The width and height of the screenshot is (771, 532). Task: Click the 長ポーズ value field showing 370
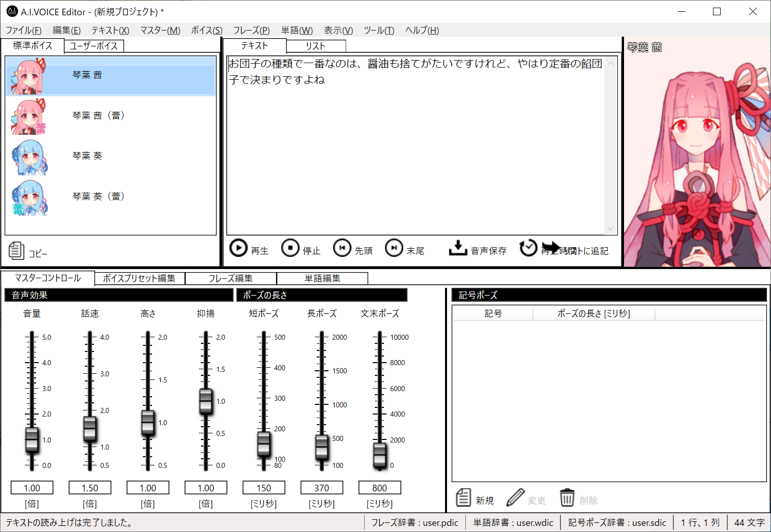tap(321, 488)
